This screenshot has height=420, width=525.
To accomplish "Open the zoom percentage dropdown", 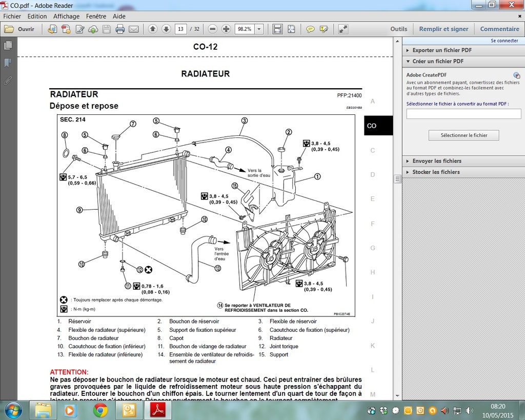I will (259, 29).
